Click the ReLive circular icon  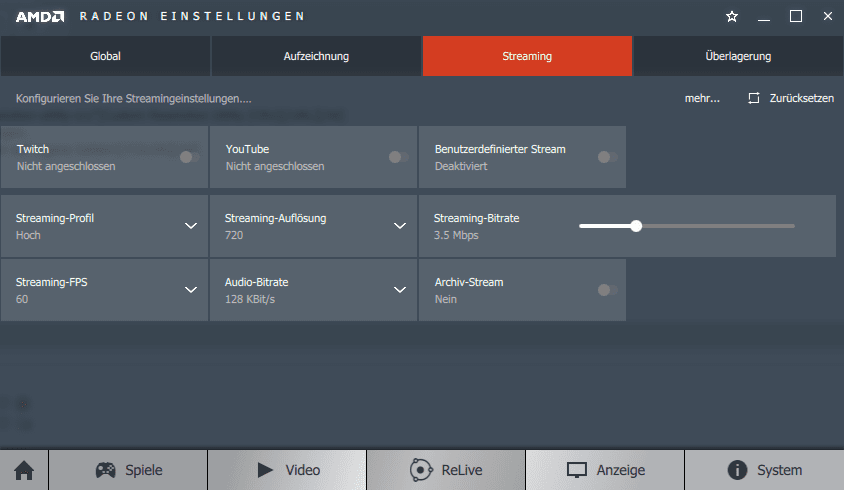click(x=421, y=470)
